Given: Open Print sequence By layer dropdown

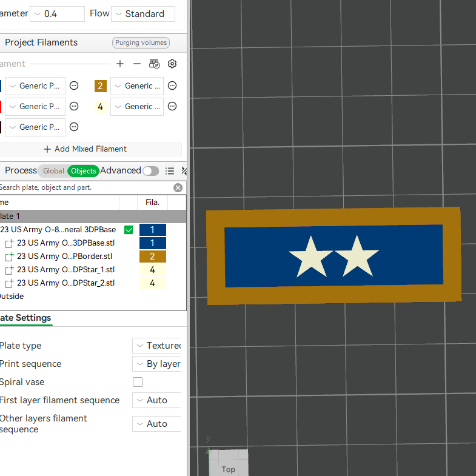Looking at the screenshot, I should (x=156, y=364).
